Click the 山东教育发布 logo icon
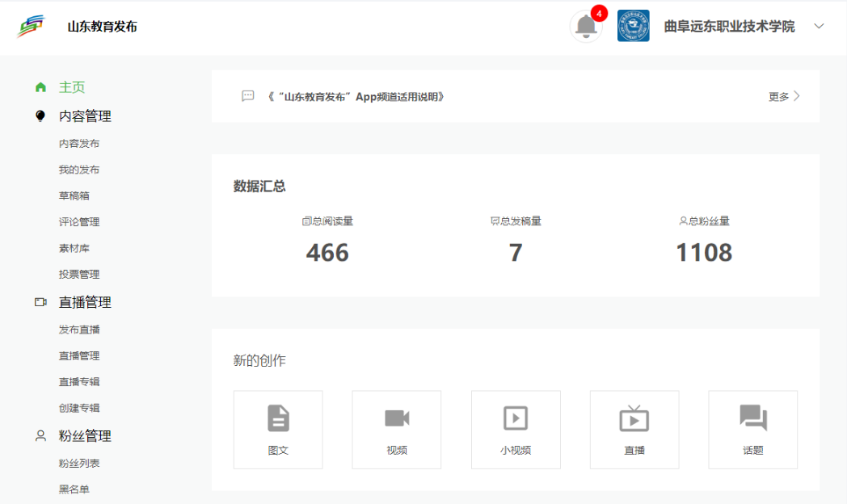The width and height of the screenshot is (847, 504). (32, 26)
